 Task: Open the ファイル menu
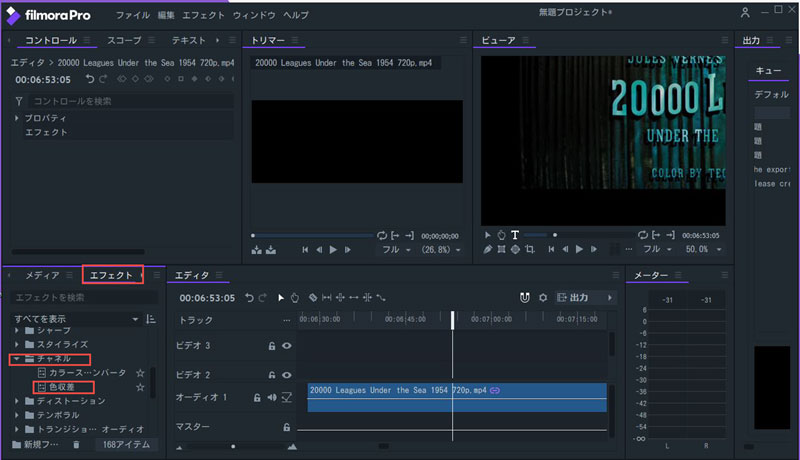(133, 15)
